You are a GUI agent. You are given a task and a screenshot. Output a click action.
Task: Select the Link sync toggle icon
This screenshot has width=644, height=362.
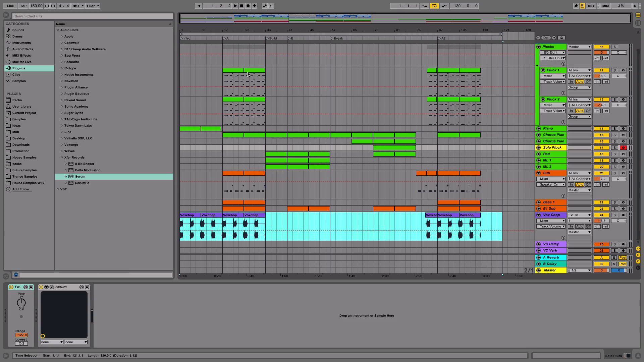[x=10, y=5]
